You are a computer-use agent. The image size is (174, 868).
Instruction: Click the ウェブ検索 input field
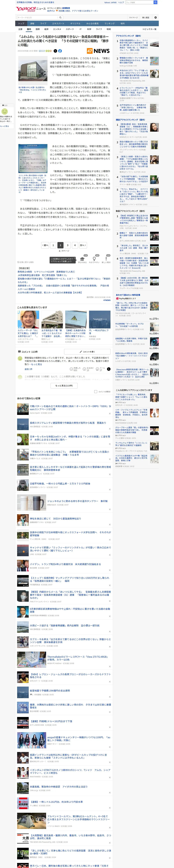(139, 2)
